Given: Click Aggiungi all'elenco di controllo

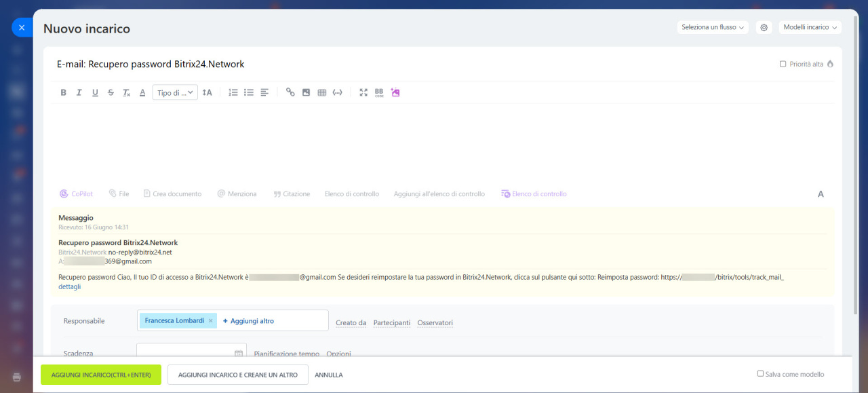Looking at the screenshot, I should coord(439,194).
